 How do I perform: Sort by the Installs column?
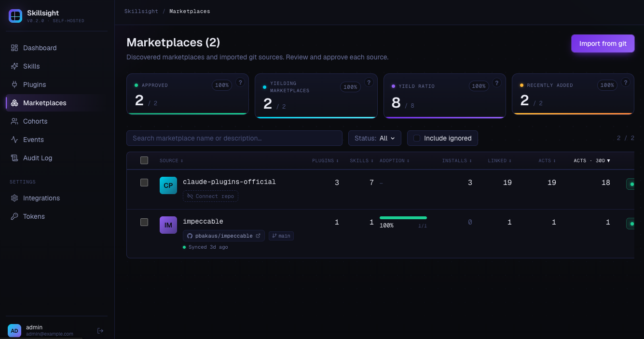(457, 161)
